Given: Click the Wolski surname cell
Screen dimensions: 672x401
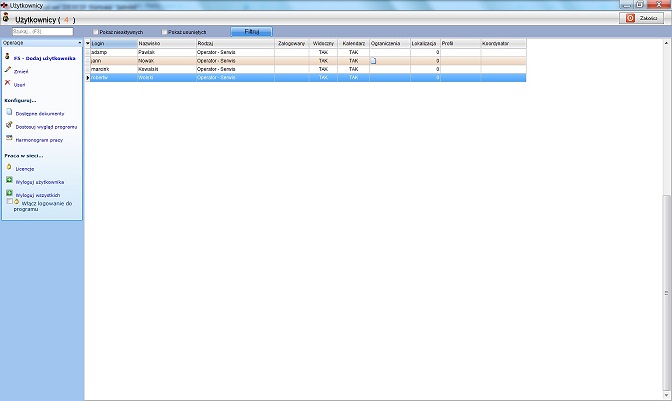Looking at the screenshot, I should (167, 78).
